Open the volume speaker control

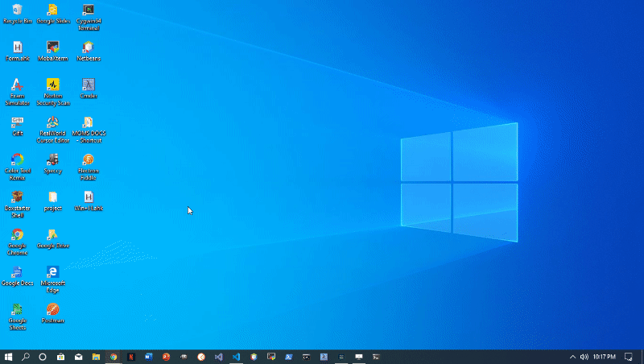(x=584, y=357)
